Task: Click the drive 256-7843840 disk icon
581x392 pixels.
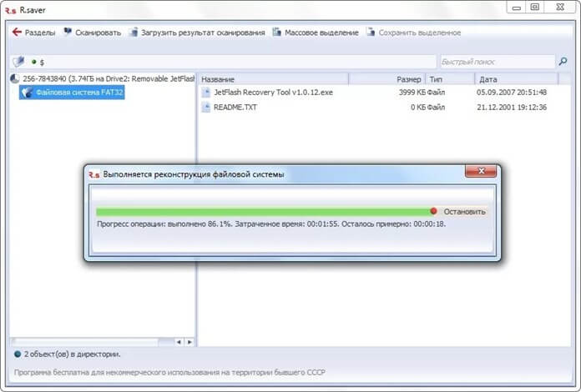Action: (x=15, y=78)
